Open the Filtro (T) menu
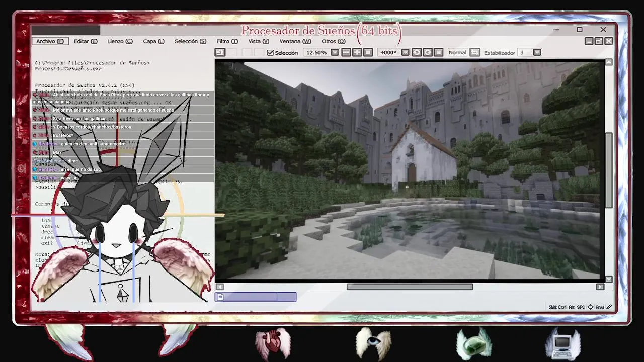 tap(227, 41)
